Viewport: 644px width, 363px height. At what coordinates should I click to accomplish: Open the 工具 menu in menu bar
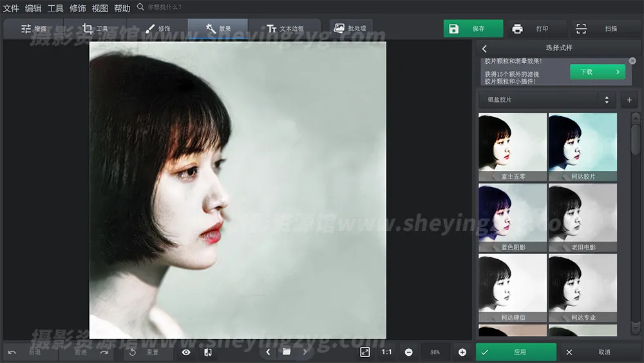(x=55, y=8)
